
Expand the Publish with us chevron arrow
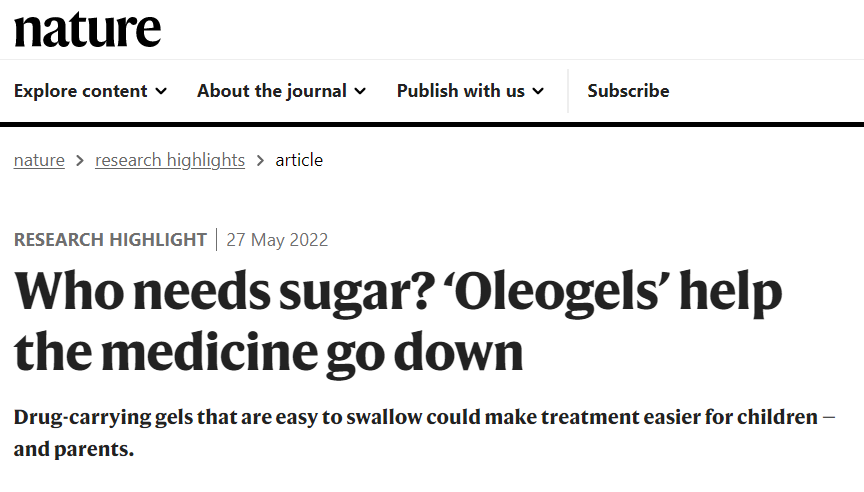(538, 91)
